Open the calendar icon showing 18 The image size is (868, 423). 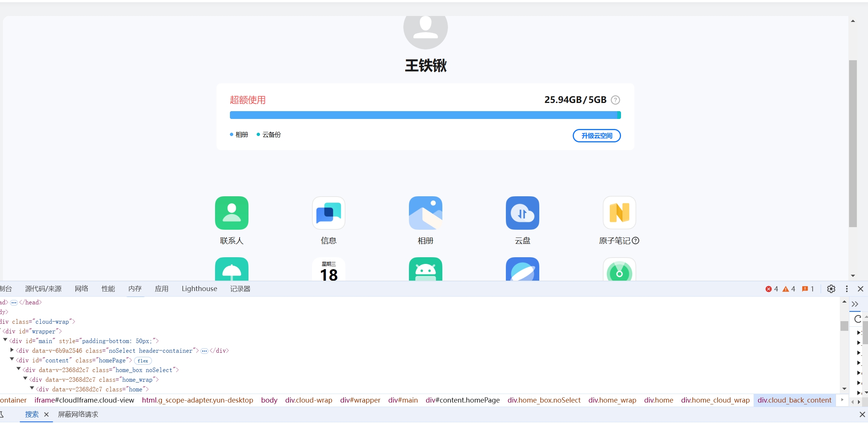click(x=329, y=269)
